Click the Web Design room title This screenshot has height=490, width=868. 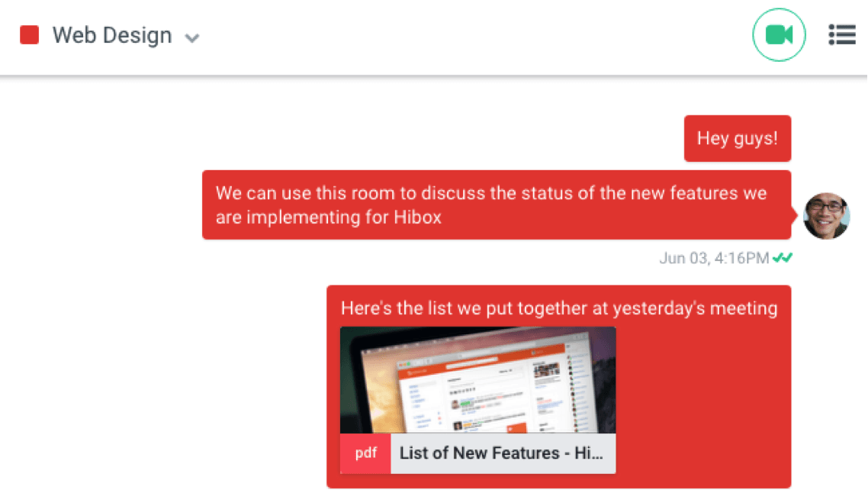(111, 35)
